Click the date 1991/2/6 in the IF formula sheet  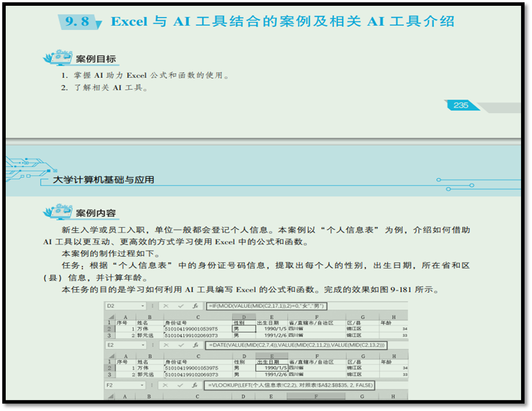[276, 335]
